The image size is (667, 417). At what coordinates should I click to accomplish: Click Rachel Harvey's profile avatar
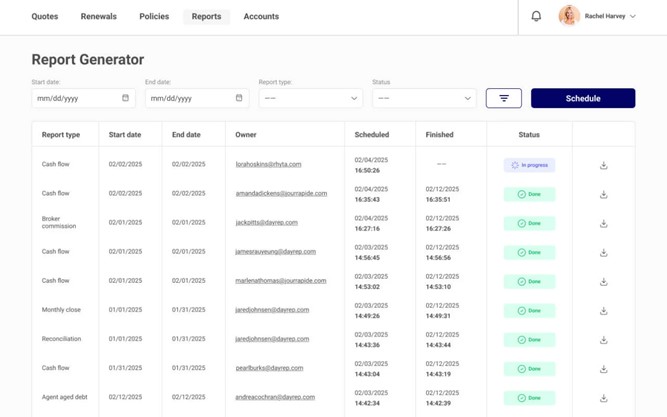tap(569, 16)
